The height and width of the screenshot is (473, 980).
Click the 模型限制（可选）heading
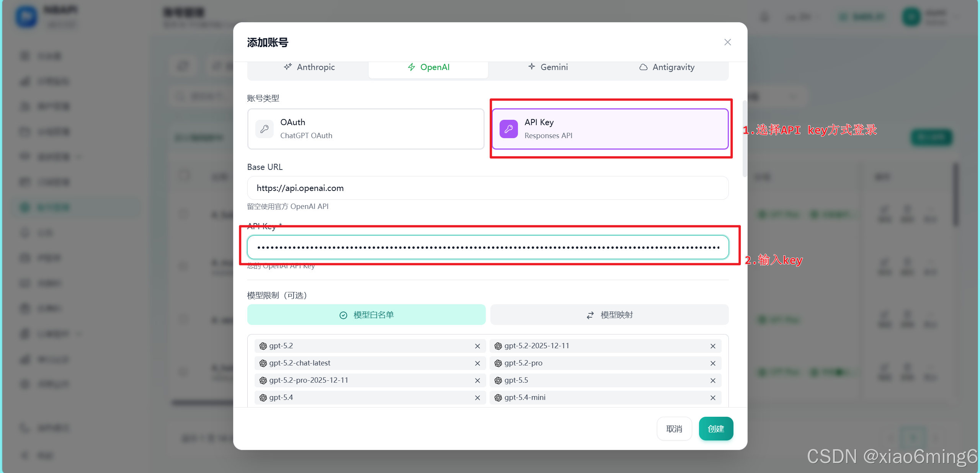point(277,295)
